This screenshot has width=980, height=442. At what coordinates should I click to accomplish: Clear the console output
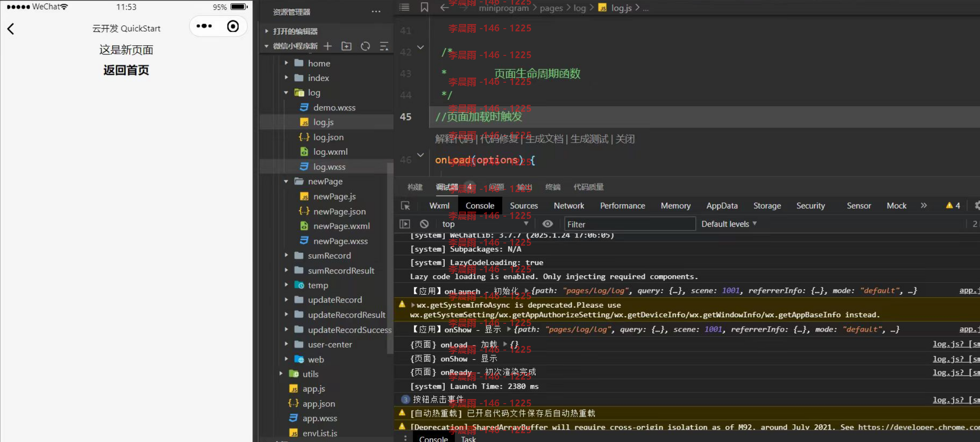(x=424, y=224)
